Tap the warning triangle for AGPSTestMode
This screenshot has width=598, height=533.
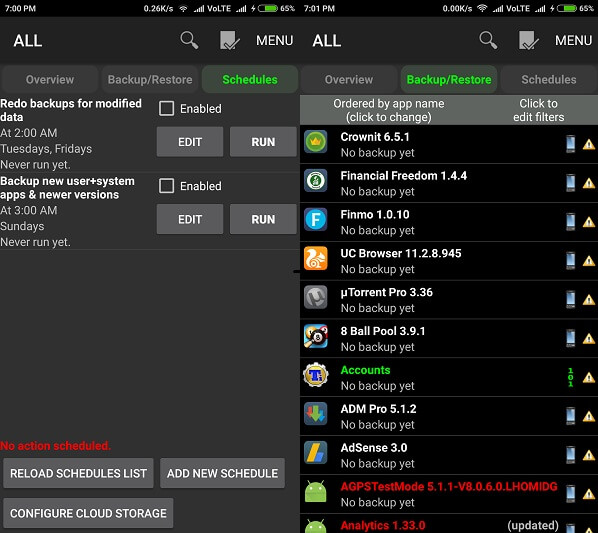[x=588, y=495]
